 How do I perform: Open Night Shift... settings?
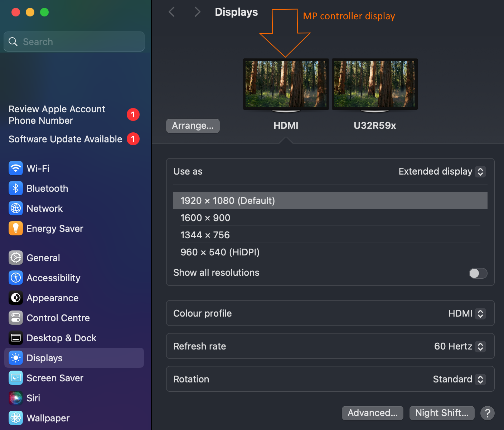tap(442, 413)
